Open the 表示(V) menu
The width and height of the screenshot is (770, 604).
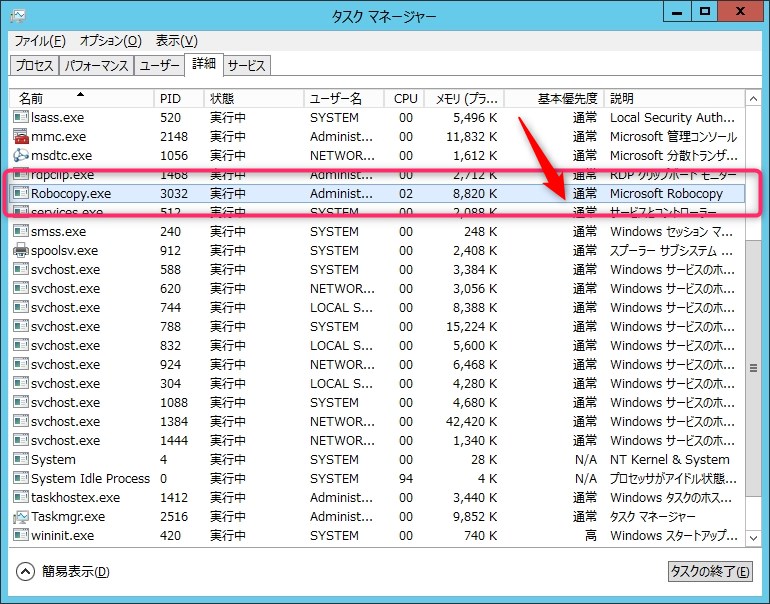pos(176,41)
